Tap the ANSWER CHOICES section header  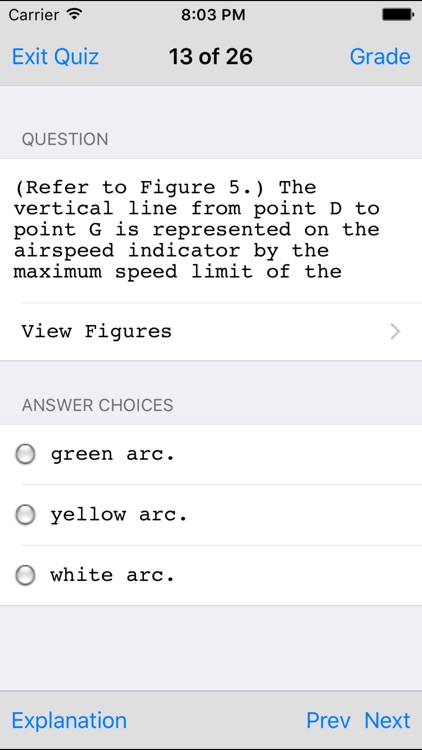click(x=98, y=405)
